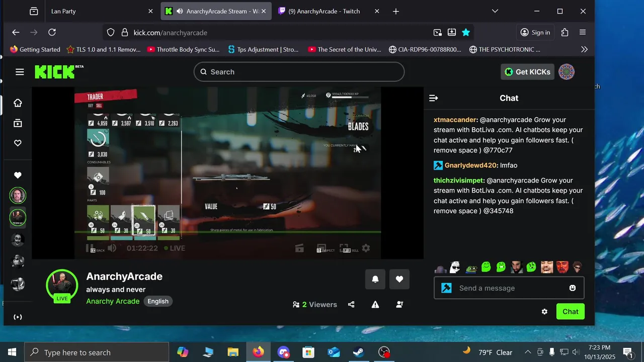The image size is (644, 362).
Task: Reload the current page
Action: pos(52,32)
